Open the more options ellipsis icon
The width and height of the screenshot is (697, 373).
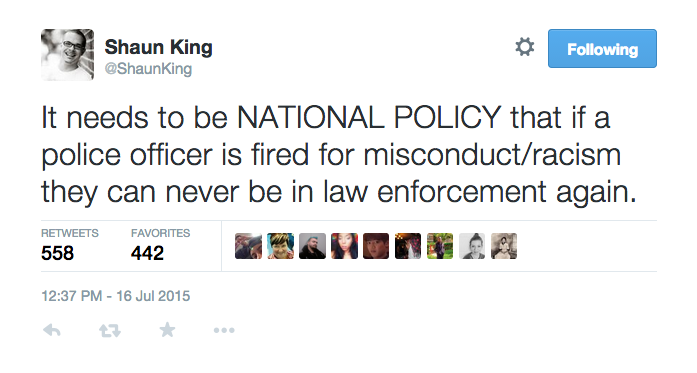(x=224, y=330)
